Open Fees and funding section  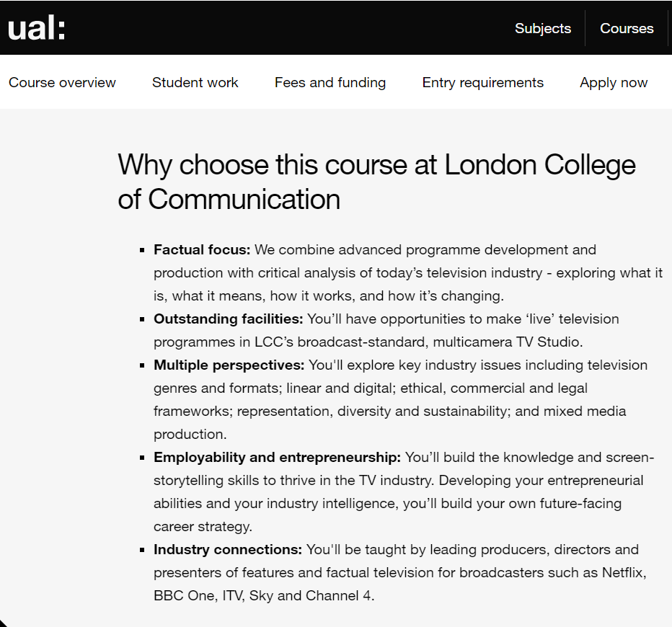point(330,82)
